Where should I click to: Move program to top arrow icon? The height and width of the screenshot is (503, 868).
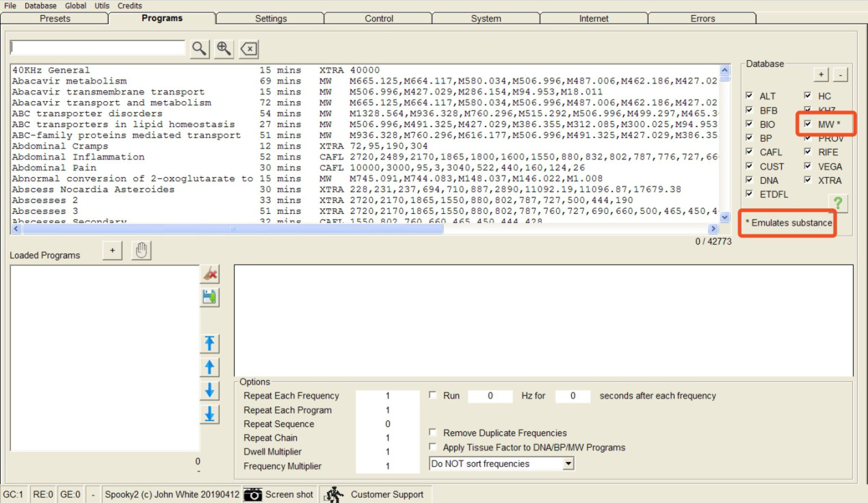(x=210, y=344)
